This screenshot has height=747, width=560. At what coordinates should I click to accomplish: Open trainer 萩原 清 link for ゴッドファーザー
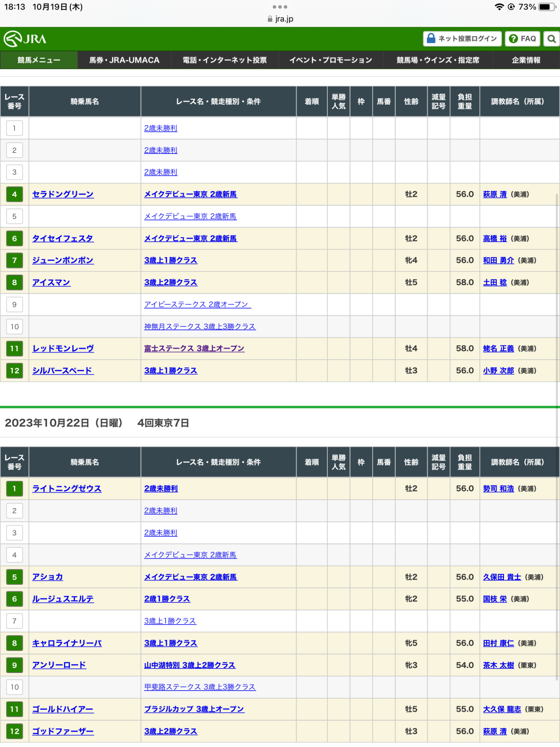495,731
